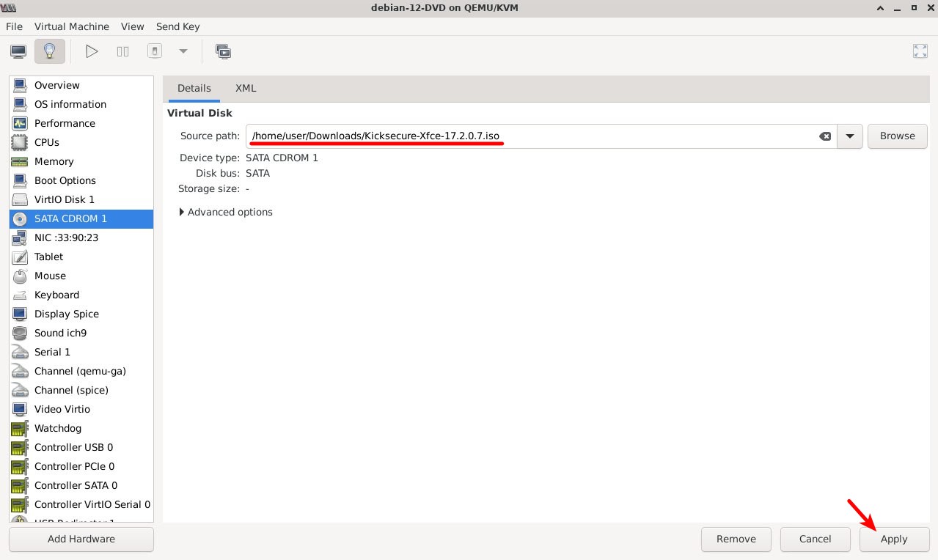
Task: Click the source path text field
Action: coord(528,136)
